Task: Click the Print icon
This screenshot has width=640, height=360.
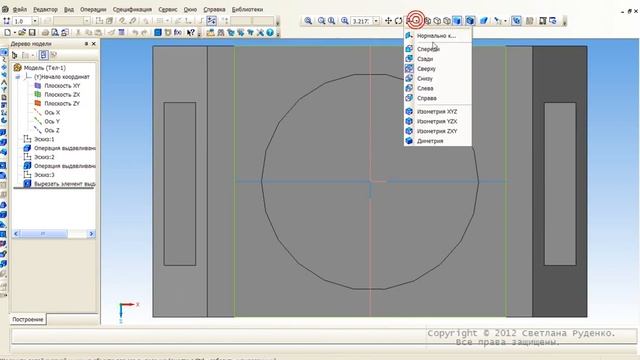Action: pyautogui.click(x=45, y=33)
